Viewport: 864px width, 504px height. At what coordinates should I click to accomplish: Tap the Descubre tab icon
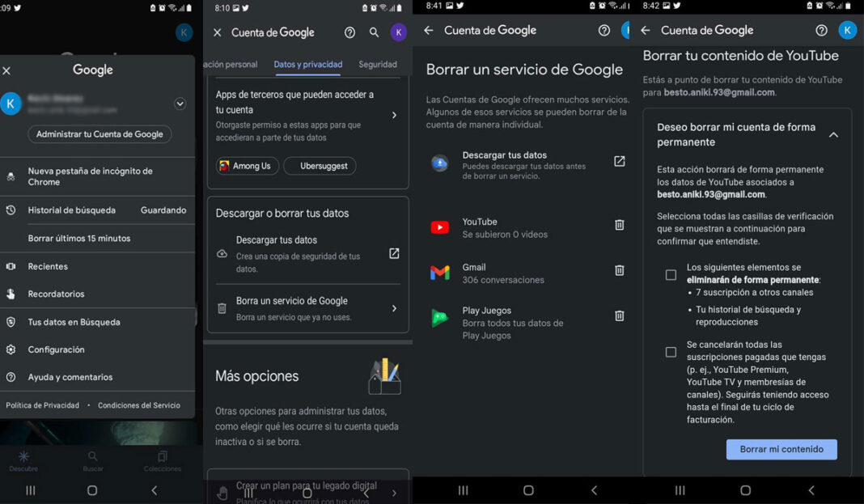(x=23, y=456)
